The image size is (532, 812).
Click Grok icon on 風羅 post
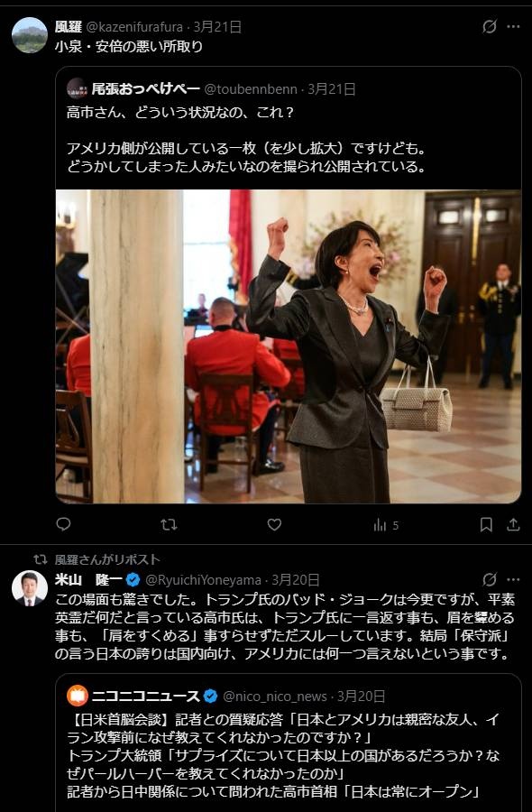(x=489, y=26)
